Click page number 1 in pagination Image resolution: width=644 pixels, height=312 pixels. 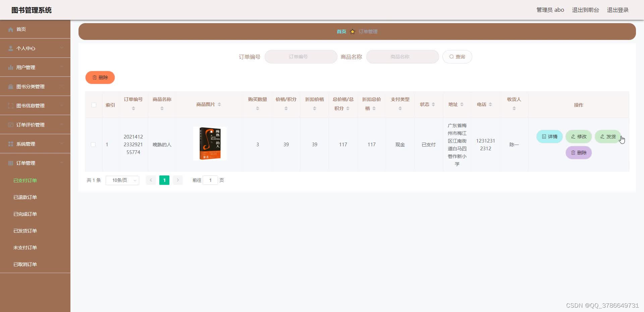164,180
